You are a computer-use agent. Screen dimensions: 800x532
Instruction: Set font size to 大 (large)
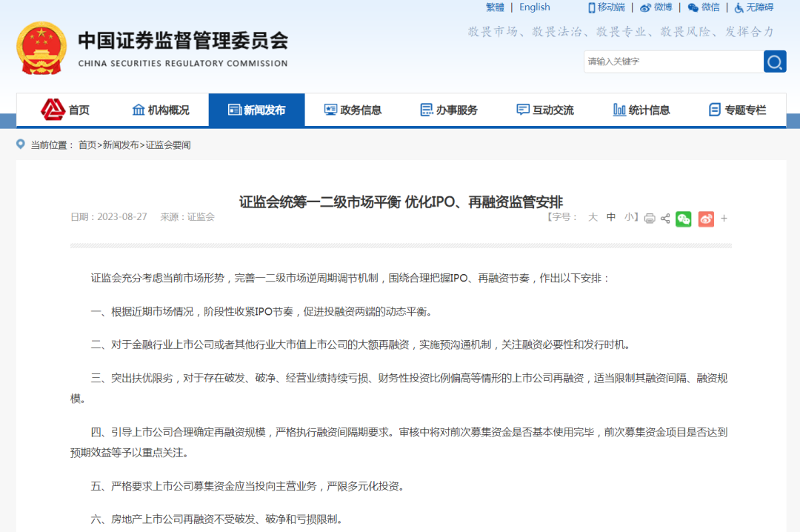pos(593,217)
